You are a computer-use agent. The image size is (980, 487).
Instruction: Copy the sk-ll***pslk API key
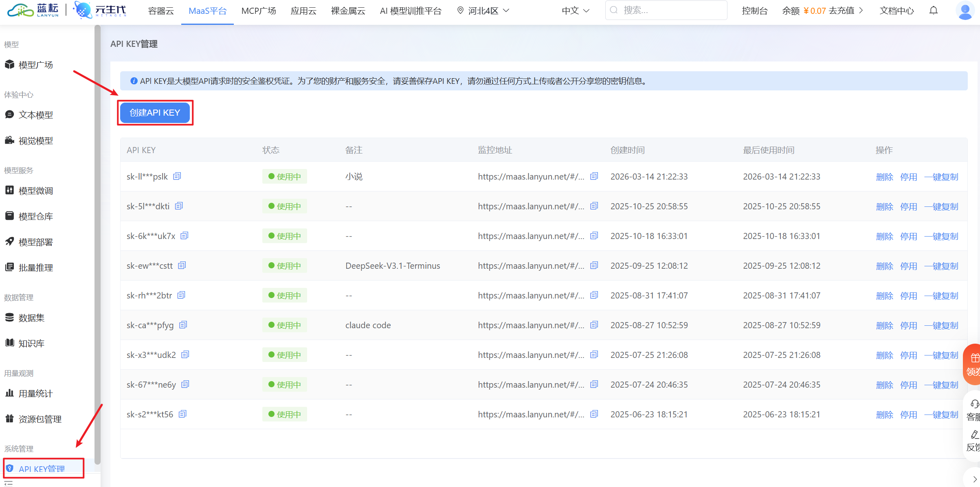coord(177,176)
